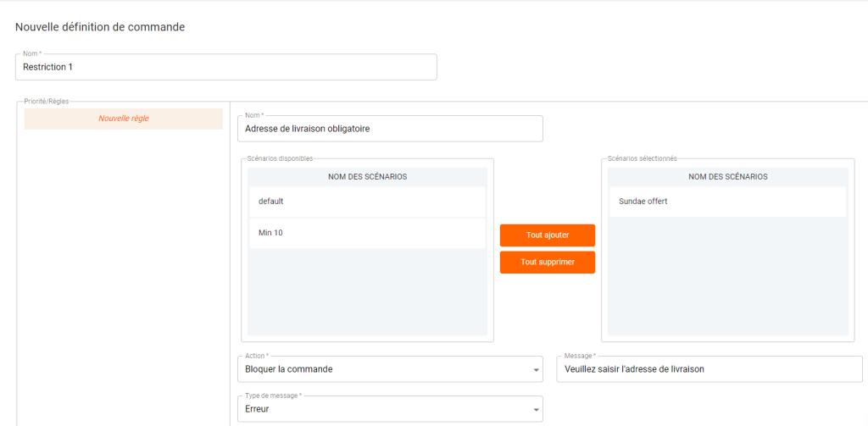Click the empty area of Scénarios sélectionnés list
This screenshot has width=868, height=426.
tap(727, 275)
